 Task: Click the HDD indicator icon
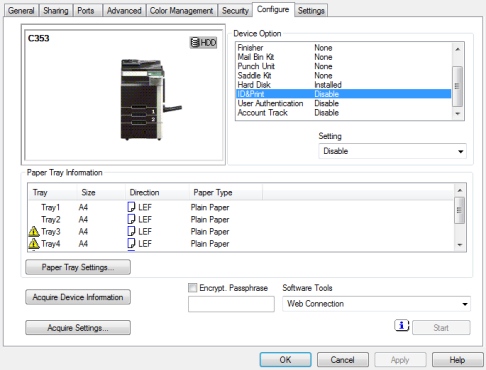click(203, 43)
